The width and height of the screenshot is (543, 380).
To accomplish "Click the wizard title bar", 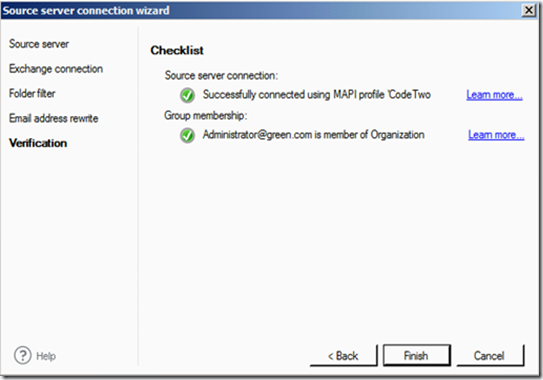I will tap(260, 10).
